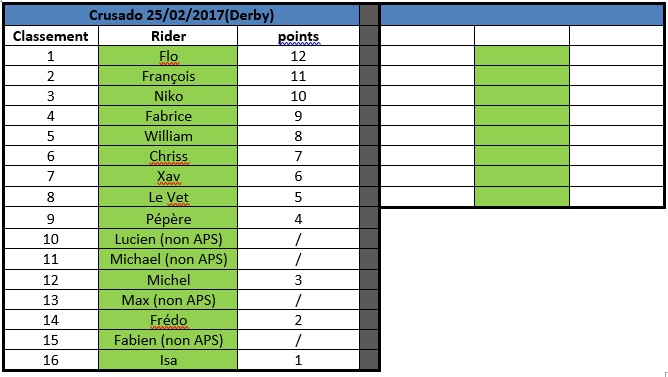Select the François rider cell

[168, 76]
